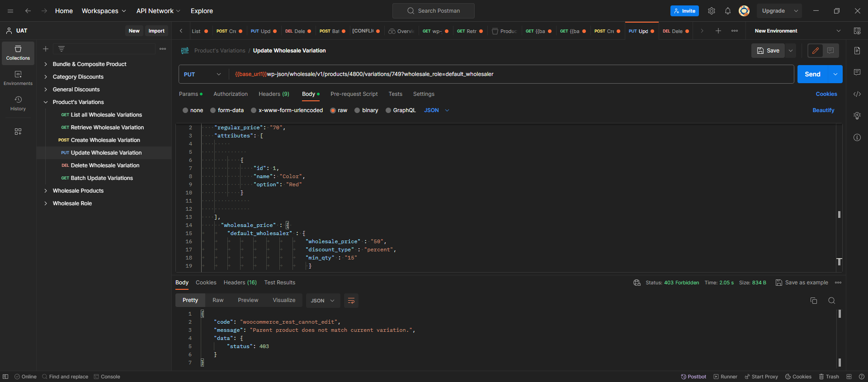
Task: Open the settings gear icon
Action: pos(712,11)
